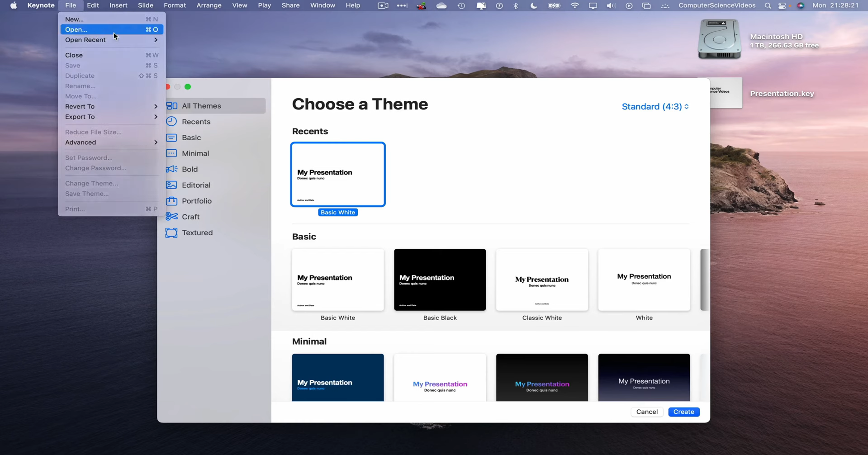Screen dimensions: 868x455
Task: Click the Portfolio briefcase icon
Action: (171, 201)
